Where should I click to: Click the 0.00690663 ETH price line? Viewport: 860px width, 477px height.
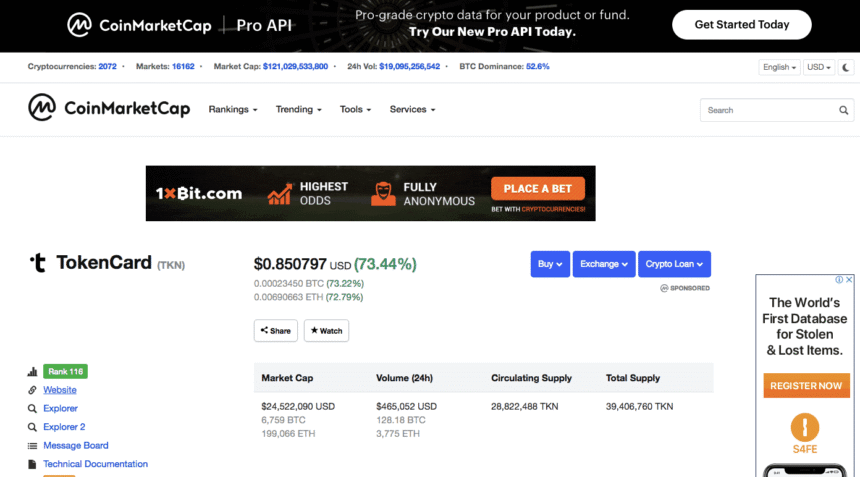[308, 297]
